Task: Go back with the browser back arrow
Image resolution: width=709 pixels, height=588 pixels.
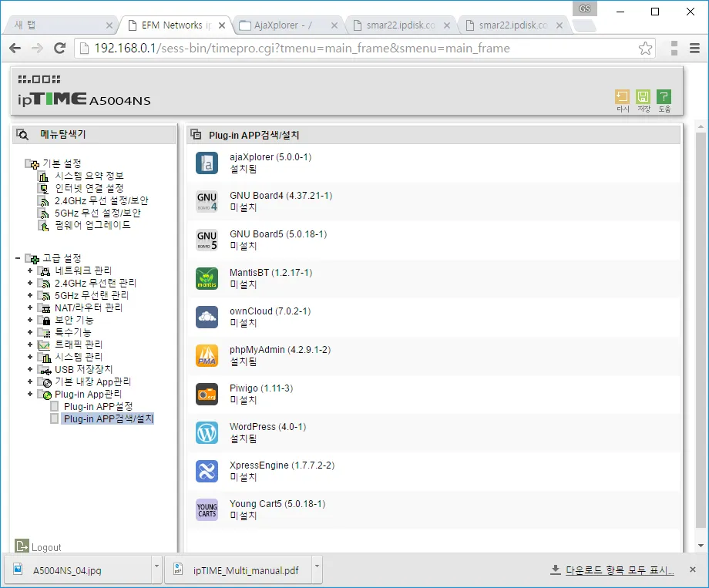Action: 15,48
